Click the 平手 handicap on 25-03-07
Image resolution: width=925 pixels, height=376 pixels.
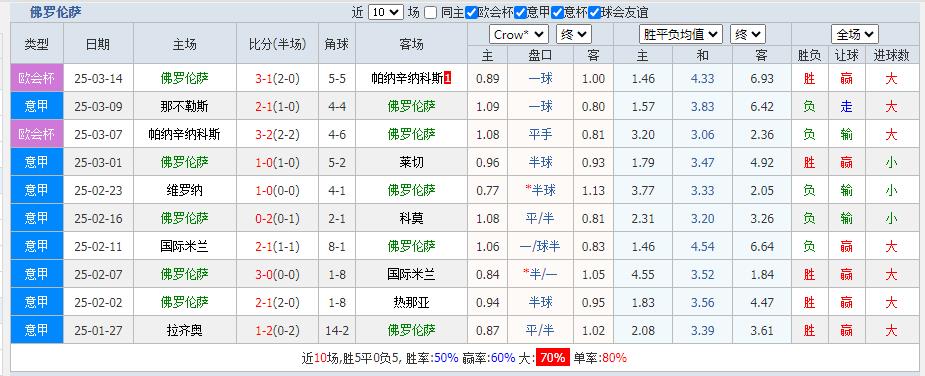pyautogui.click(x=540, y=135)
